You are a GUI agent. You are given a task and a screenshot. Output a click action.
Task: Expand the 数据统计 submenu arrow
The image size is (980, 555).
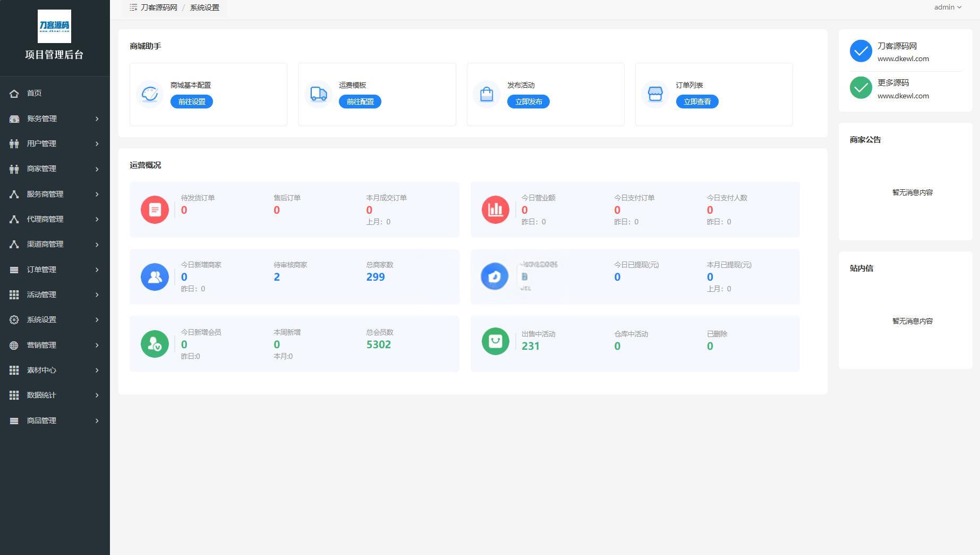pyautogui.click(x=97, y=395)
